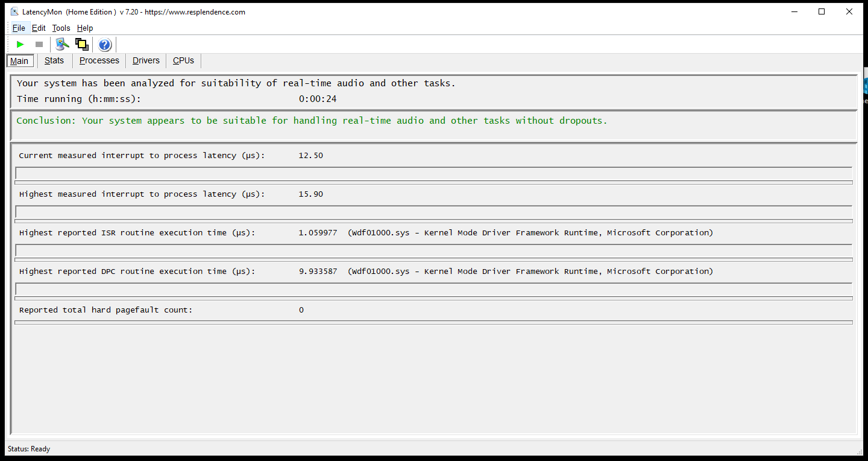The width and height of the screenshot is (868, 461).
Task: Switch to the Drivers tab
Action: pos(146,60)
